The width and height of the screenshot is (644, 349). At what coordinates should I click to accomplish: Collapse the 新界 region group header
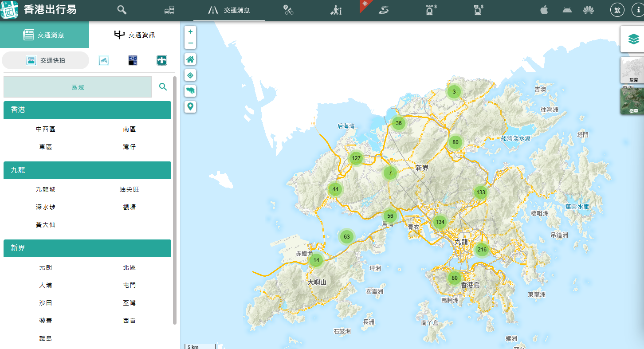[x=87, y=248]
